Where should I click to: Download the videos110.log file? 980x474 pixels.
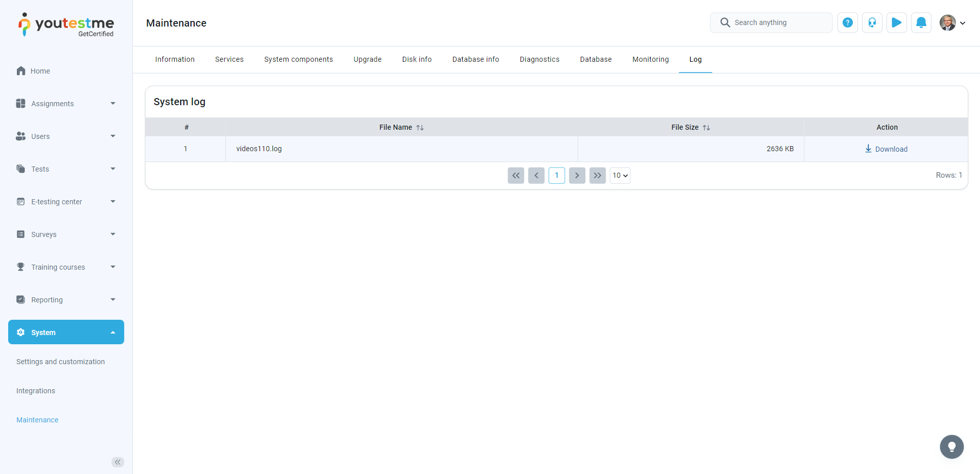pyautogui.click(x=886, y=149)
